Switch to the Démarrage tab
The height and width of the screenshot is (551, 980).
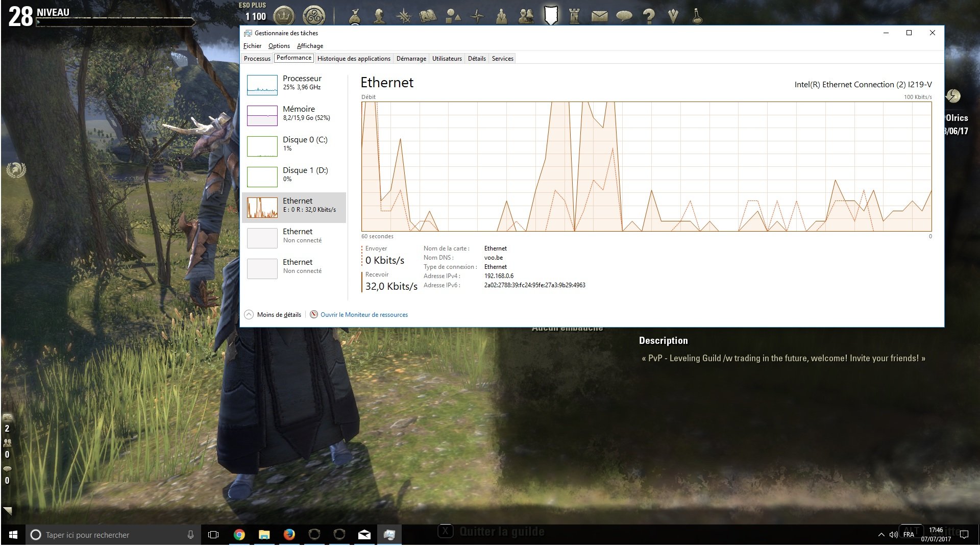[411, 59]
